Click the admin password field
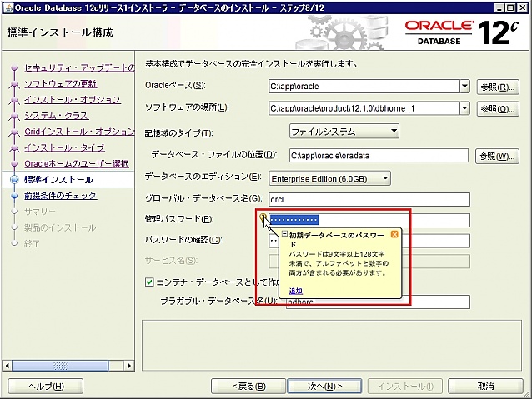Viewport: 532px width, 399px height. tap(369, 220)
